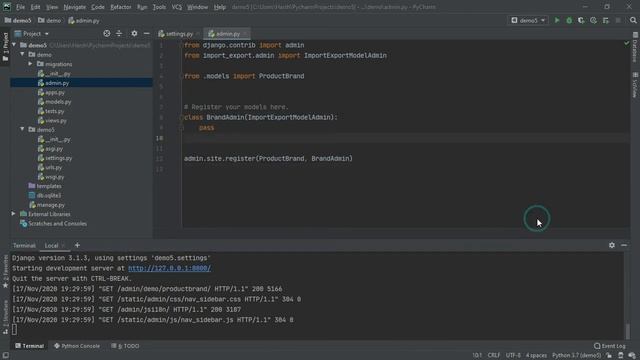Click the Terminal bottom tool button

(x=29, y=346)
